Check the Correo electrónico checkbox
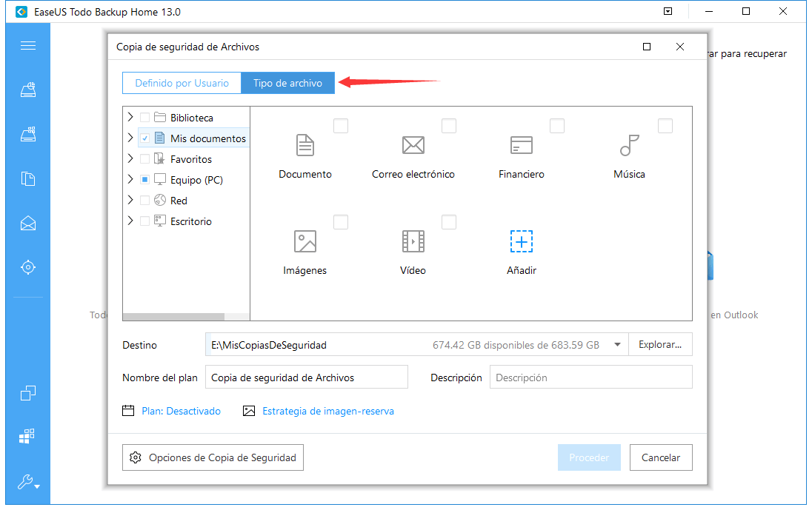812x510 pixels. pyautogui.click(x=449, y=126)
